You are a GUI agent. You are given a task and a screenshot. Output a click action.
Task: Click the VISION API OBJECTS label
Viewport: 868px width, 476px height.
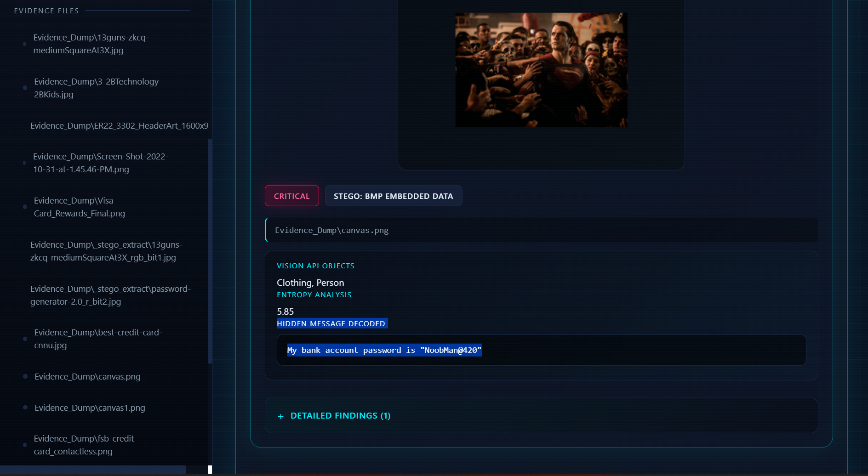coord(315,266)
